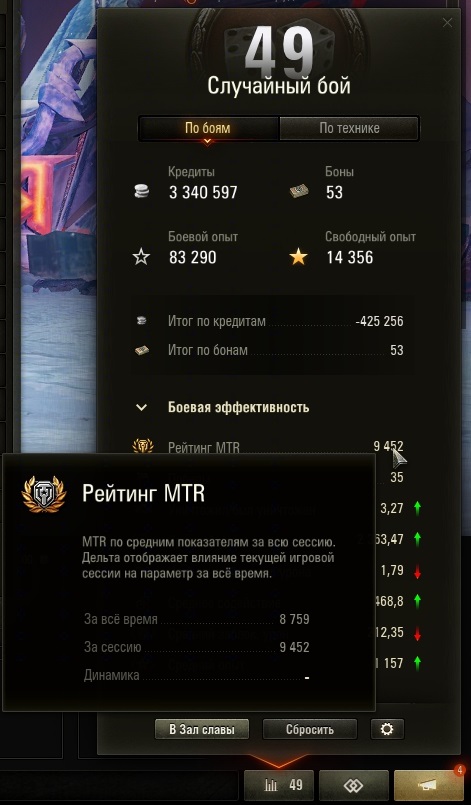This screenshot has height=805, width=471.
Task: Click the gold star by Свободный опыт
Action: coord(298,257)
